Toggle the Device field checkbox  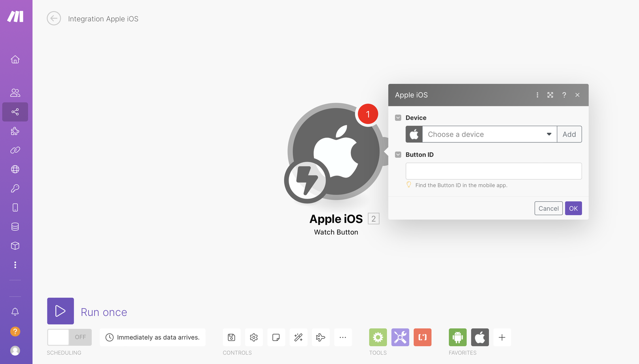tap(398, 118)
